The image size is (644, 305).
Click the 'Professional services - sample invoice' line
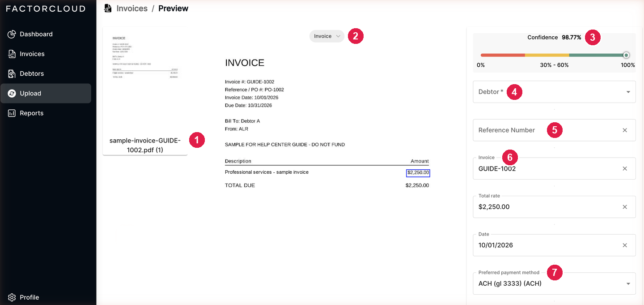tap(267, 172)
